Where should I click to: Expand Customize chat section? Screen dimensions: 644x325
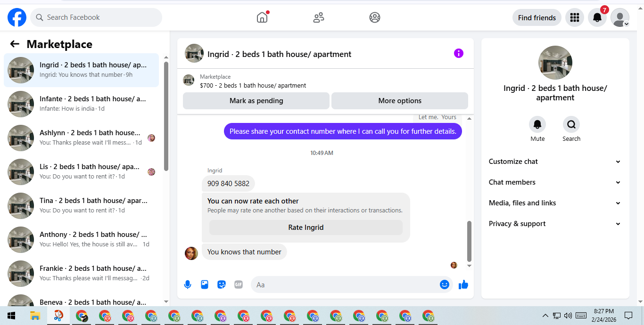[555, 162]
